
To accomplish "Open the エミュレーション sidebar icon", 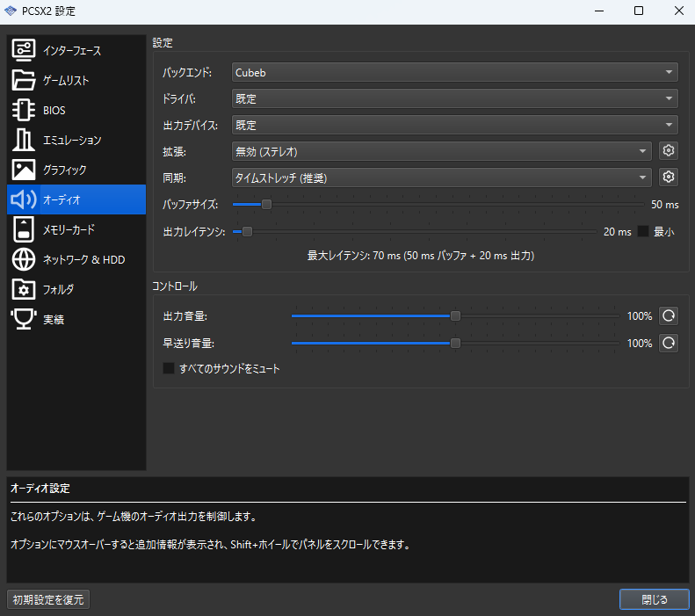I will point(24,140).
